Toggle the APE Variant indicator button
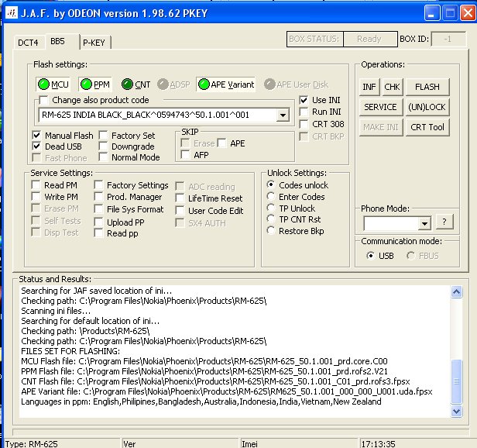The width and height of the screenshot is (477, 448). pos(226,84)
